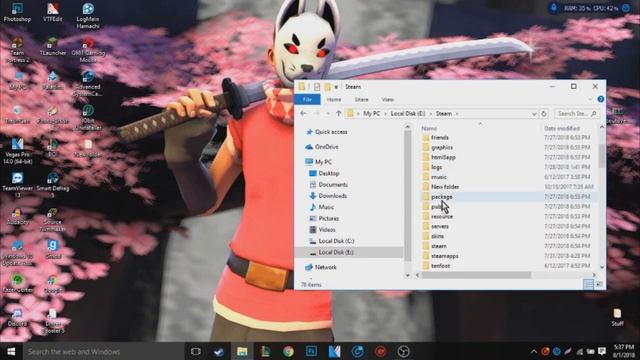Image resolution: width=640 pixels, height=360 pixels.
Task: Select Network in navigation pane
Action: 321,267
